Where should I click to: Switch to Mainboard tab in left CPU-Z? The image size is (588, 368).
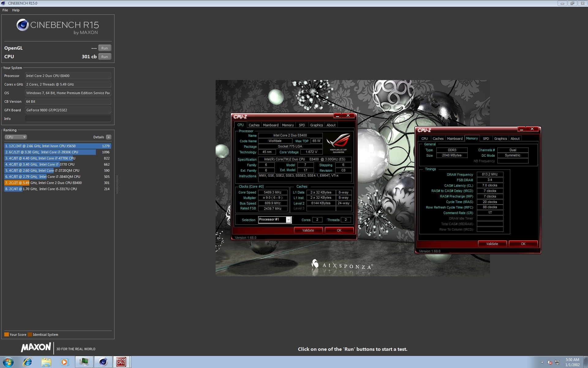click(x=271, y=125)
